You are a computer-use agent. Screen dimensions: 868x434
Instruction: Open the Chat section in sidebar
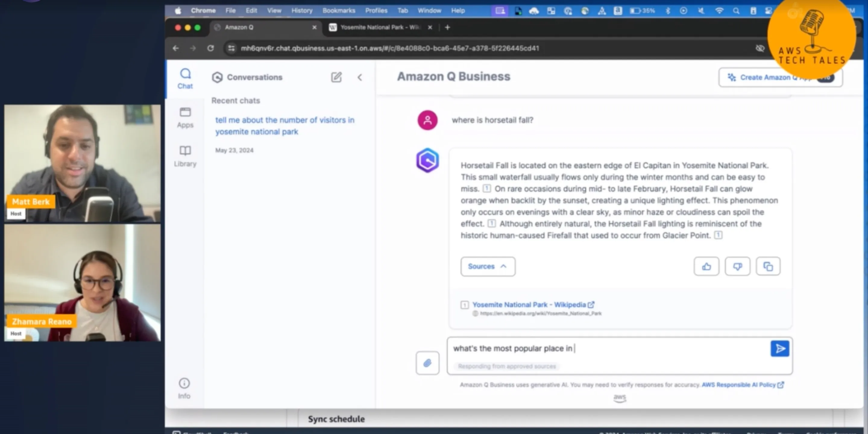pos(185,78)
